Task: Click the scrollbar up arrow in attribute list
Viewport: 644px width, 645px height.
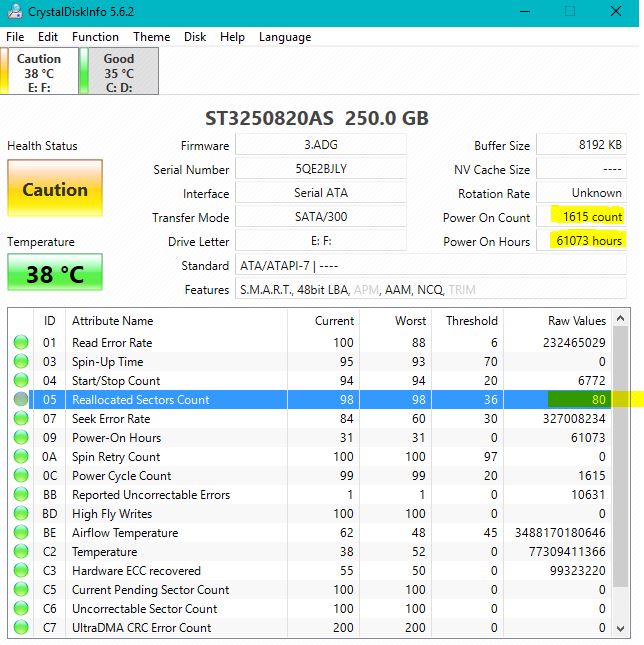Action: (621, 318)
